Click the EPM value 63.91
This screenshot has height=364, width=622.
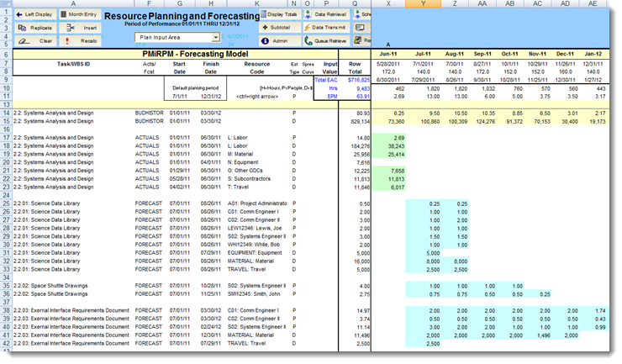(363, 97)
